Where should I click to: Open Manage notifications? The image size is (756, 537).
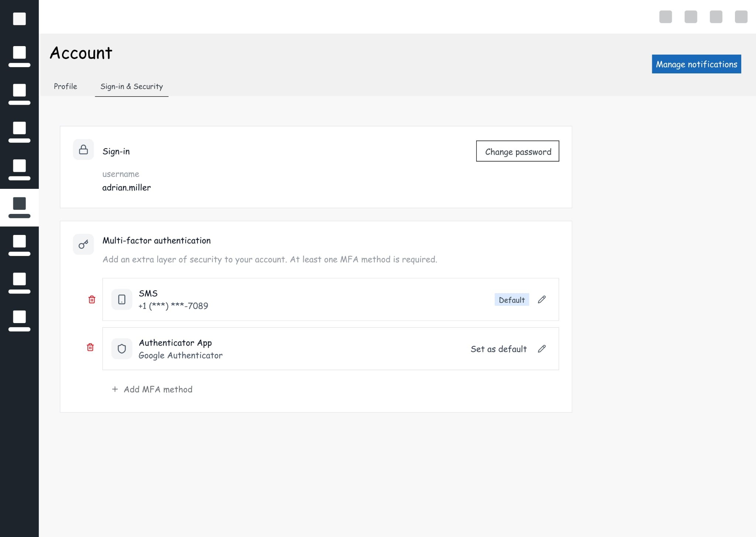pos(696,64)
